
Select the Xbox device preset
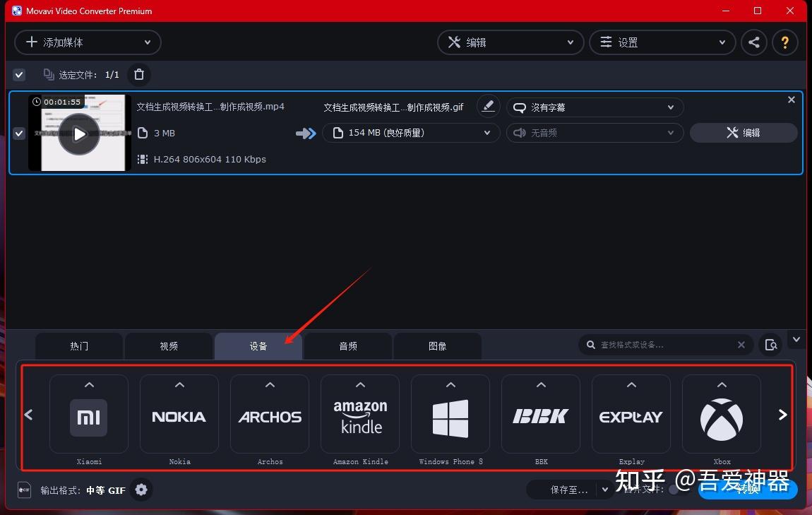722,414
